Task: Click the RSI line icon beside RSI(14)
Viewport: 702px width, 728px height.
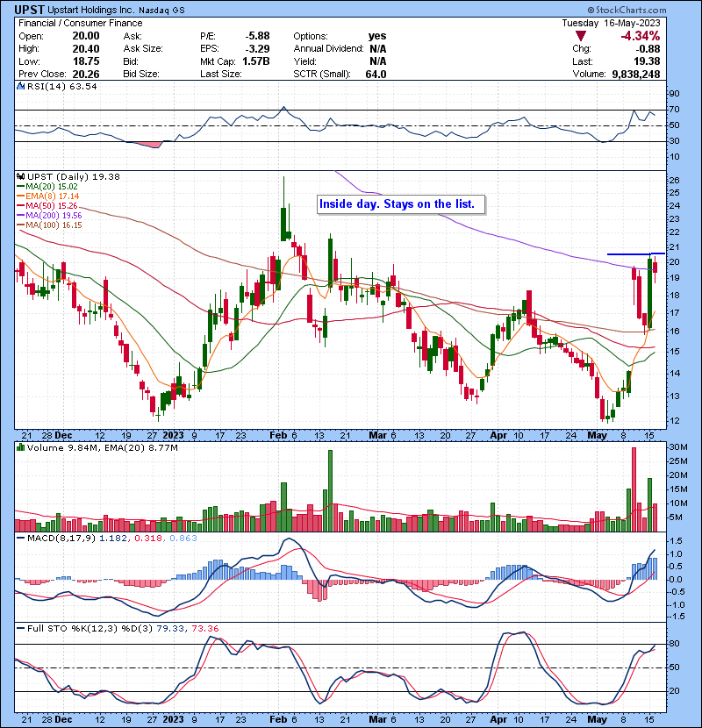Action: [20, 86]
